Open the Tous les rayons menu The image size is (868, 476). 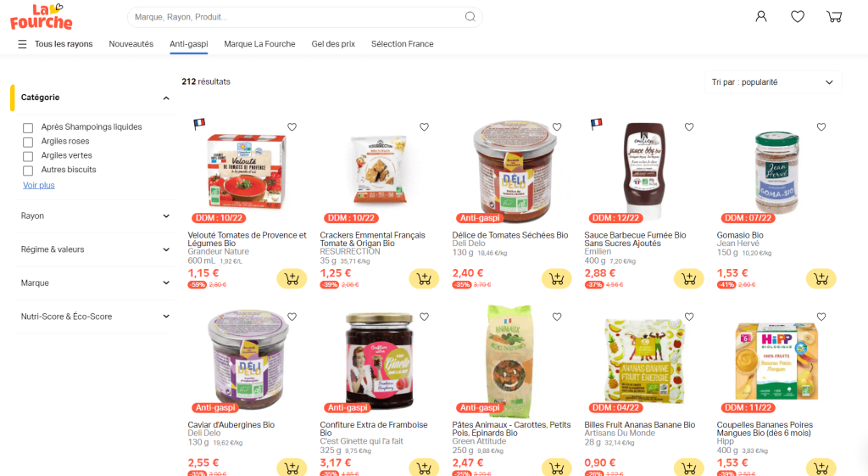click(55, 44)
